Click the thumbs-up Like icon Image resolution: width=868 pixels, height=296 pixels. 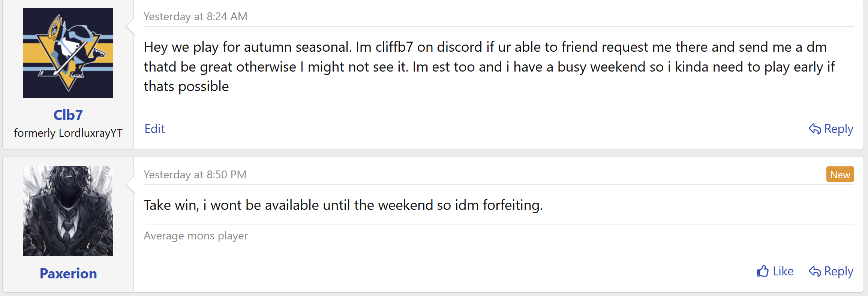point(762,271)
